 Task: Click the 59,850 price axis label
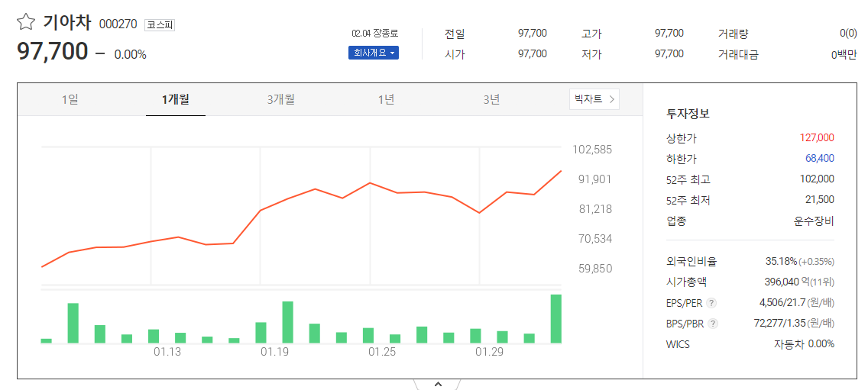coord(595,269)
